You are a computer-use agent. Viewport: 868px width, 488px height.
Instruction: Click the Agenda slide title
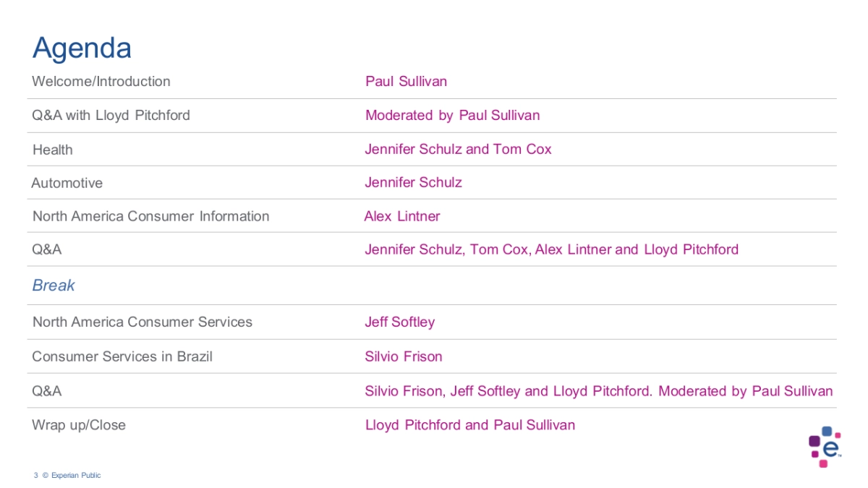point(82,48)
